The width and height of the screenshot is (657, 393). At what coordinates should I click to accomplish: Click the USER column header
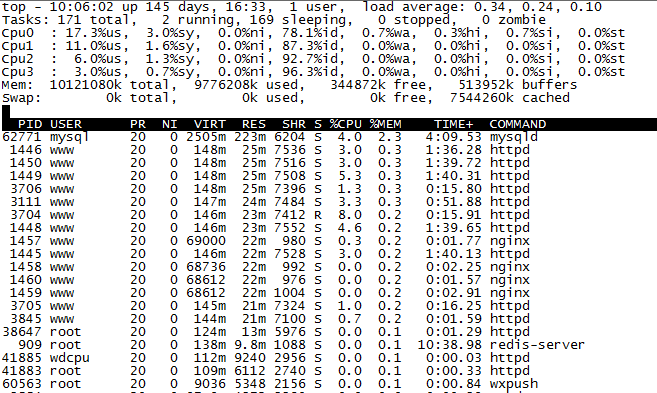(x=66, y=124)
